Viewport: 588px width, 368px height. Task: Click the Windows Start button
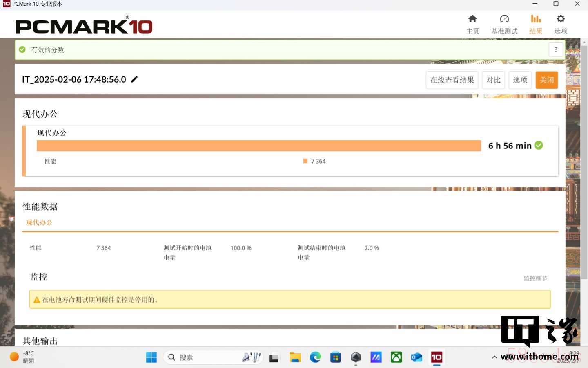pyautogui.click(x=151, y=357)
